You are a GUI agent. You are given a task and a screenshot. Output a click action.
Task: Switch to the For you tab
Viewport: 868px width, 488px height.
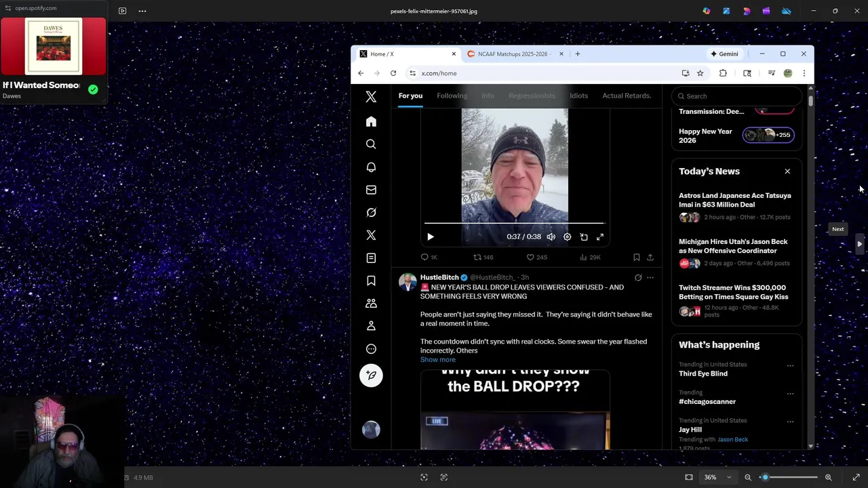click(x=410, y=96)
